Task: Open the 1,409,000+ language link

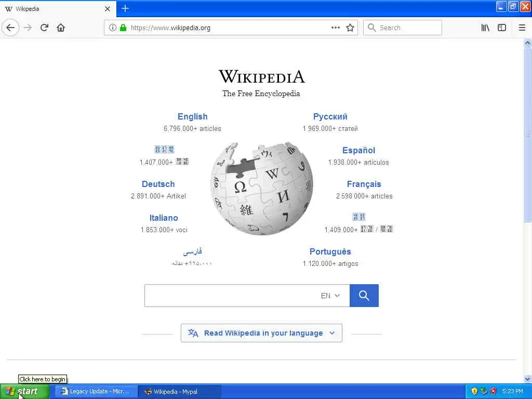Action: click(358, 217)
